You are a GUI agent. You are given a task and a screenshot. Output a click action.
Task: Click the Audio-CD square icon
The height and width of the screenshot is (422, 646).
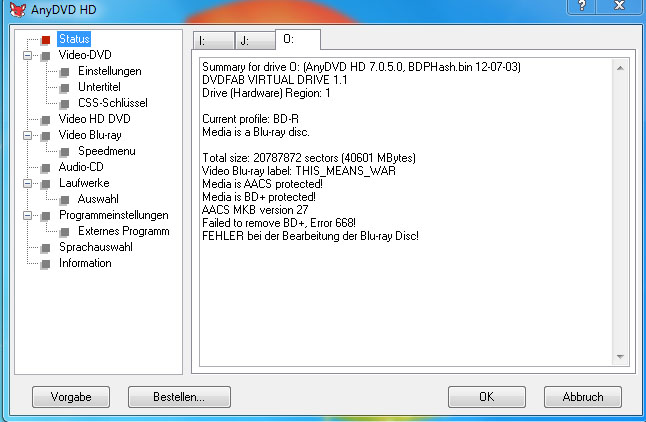tap(46, 168)
